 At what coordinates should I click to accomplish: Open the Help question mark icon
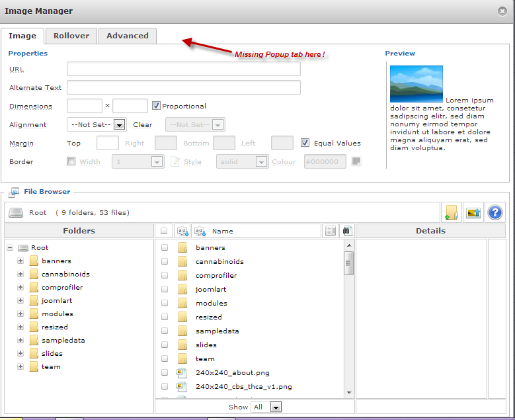click(x=495, y=212)
